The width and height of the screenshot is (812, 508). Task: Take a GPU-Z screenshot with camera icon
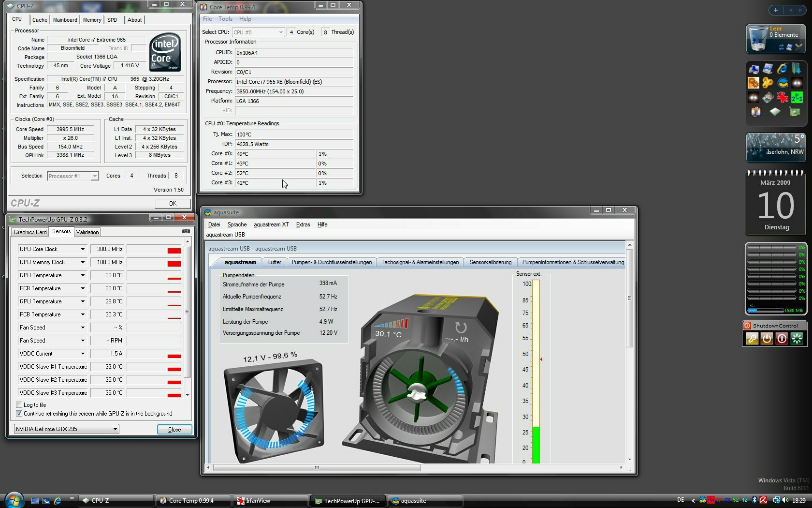pyautogui.click(x=186, y=231)
